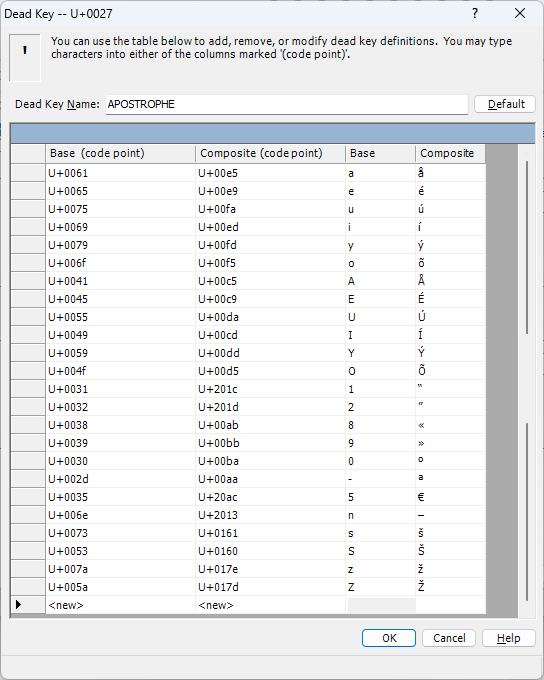Click the Cancel button

[449, 638]
